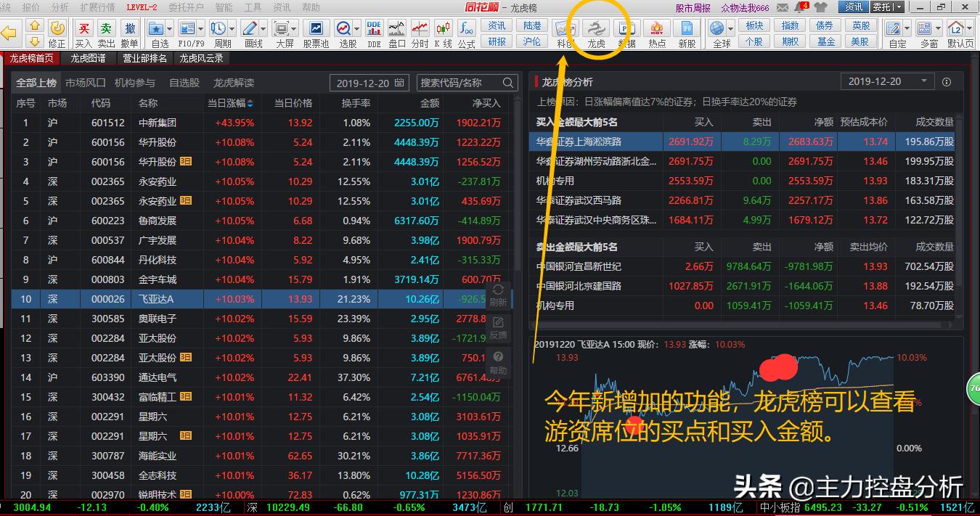This screenshot has width=980, height=516.
Task: Select the 机构参与 filter tab
Action: [134, 83]
